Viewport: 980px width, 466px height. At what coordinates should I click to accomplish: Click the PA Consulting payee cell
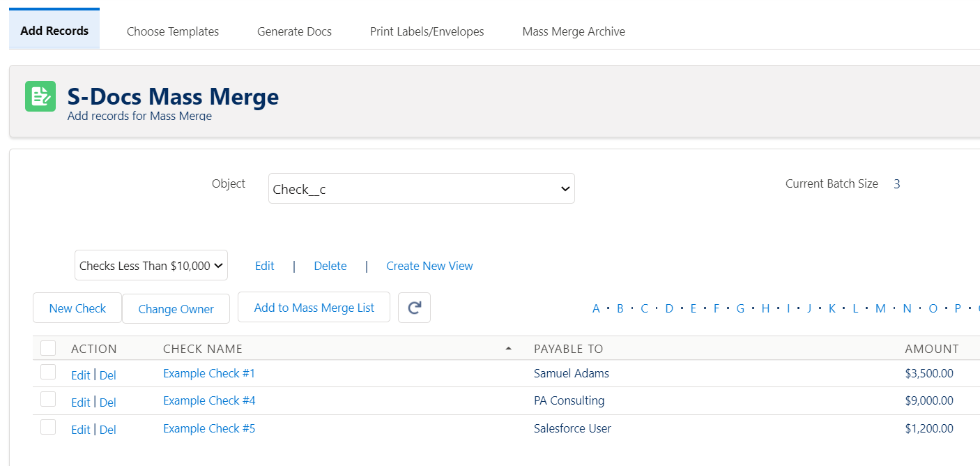pos(569,400)
